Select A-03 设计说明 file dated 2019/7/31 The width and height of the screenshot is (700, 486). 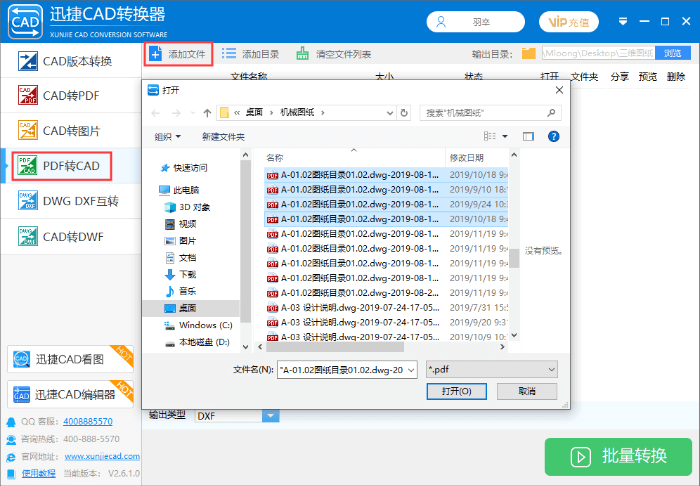386,307
